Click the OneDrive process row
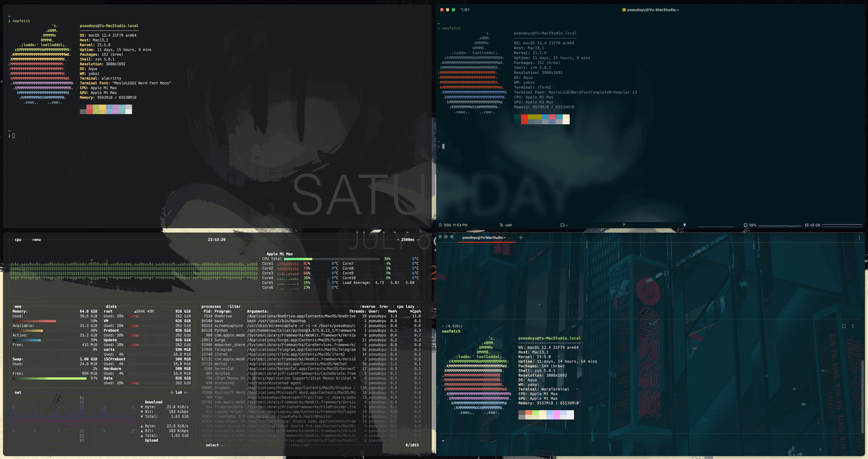This screenshot has width=868, height=459. 312,316
